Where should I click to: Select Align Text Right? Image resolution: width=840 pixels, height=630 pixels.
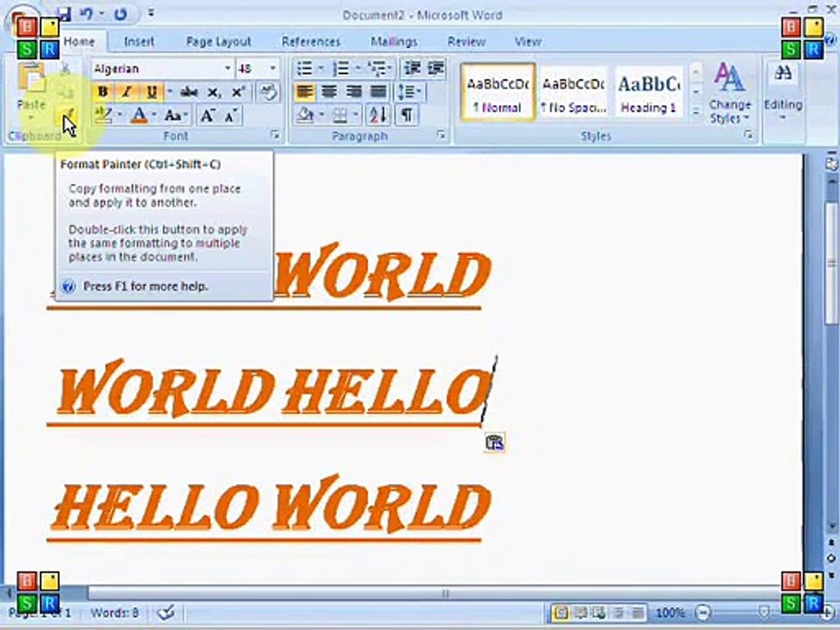point(353,92)
